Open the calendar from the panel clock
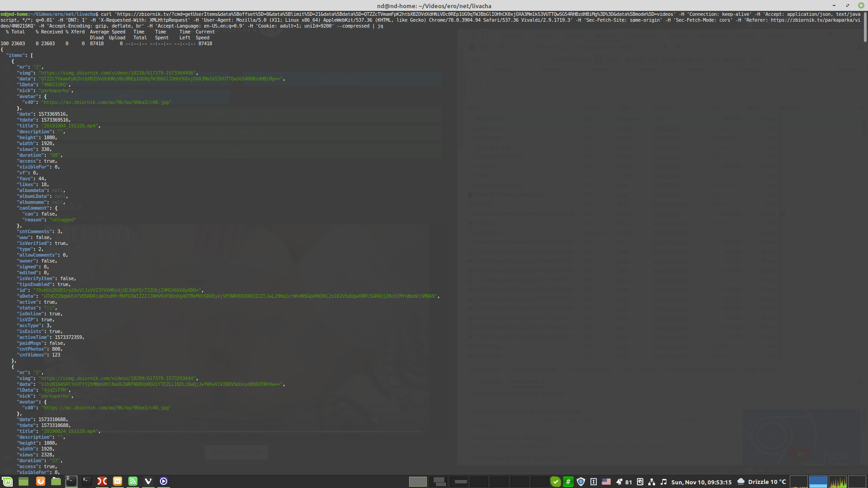The width and height of the screenshot is (868, 488). pos(701,482)
